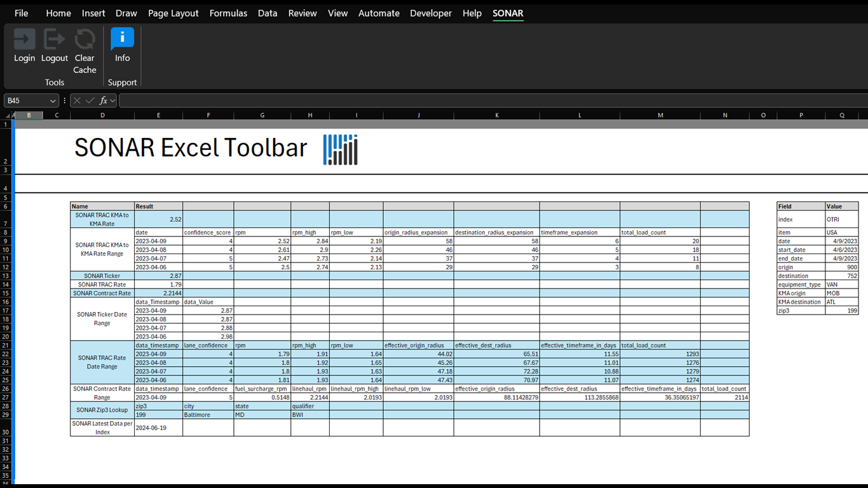Image resolution: width=868 pixels, height=488 pixels.
Task: Click the formula bar cancel X icon
Action: 77,100
